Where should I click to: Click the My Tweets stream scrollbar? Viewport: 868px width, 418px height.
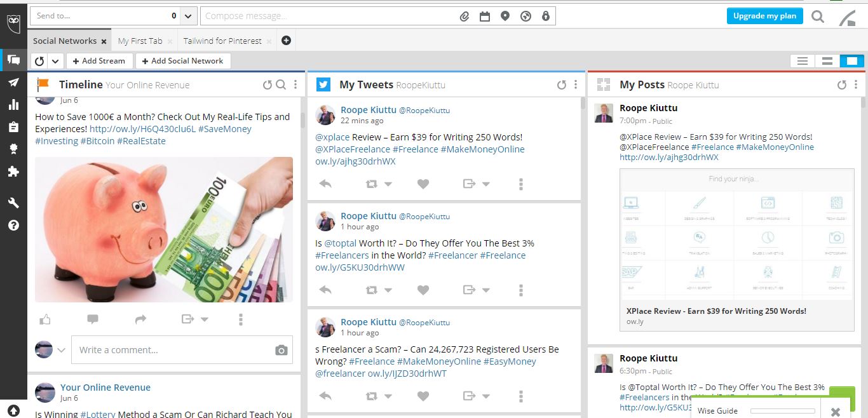583,103
